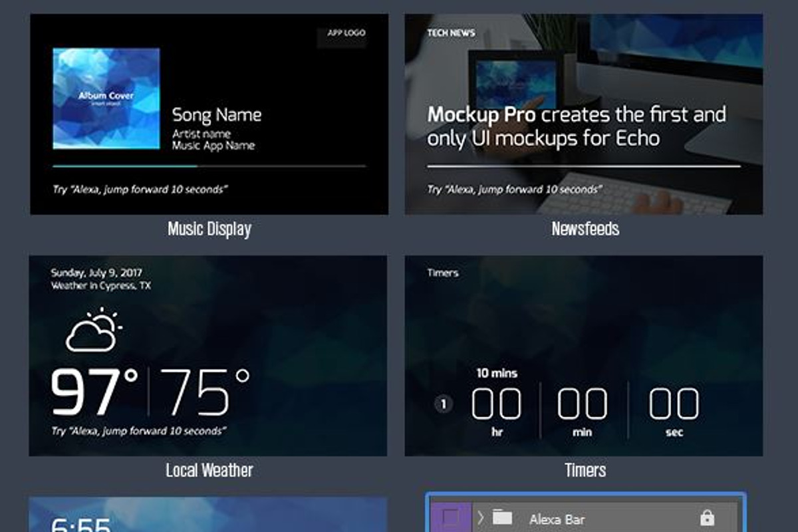The image size is (798, 532).
Task: Click the 00 min timer digits
Action: (x=583, y=404)
